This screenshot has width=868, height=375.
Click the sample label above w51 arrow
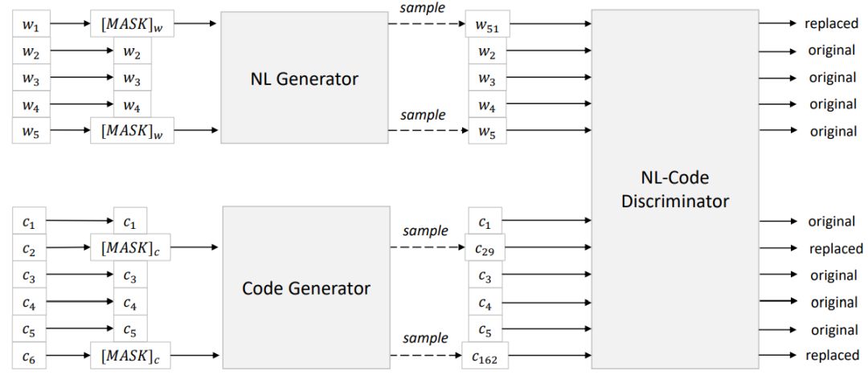coord(423,8)
